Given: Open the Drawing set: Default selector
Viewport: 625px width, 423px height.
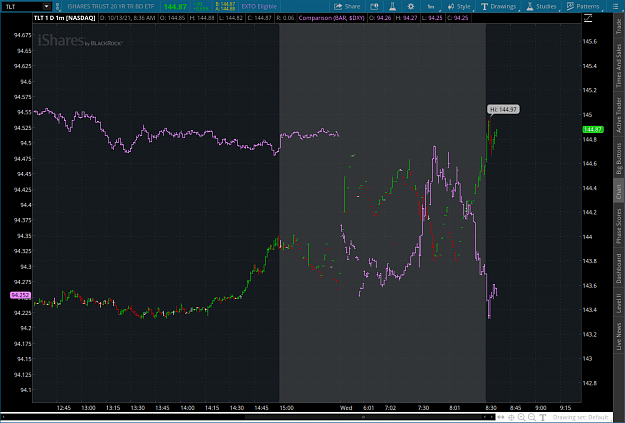Looking at the screenshot, I should (x=581, y=417).
